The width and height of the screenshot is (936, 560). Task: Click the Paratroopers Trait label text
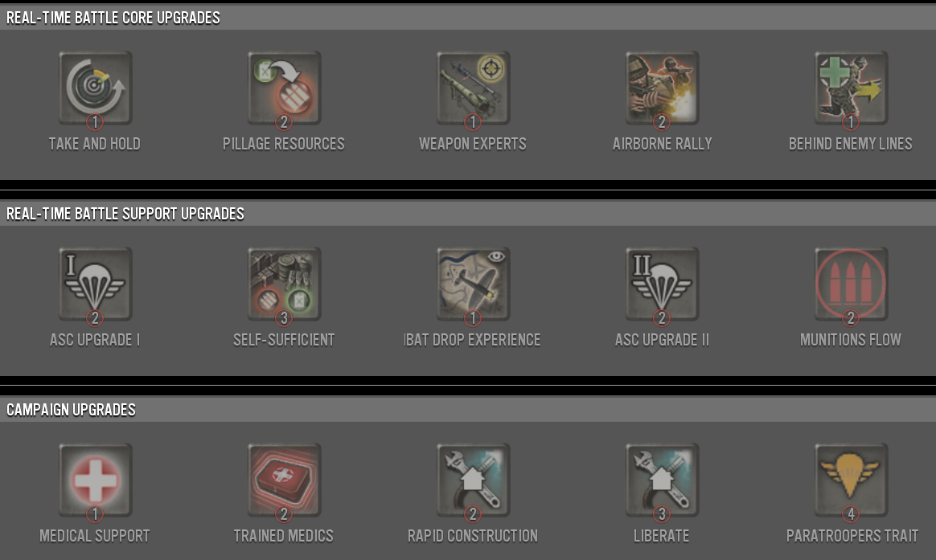(x=852, y=536)
